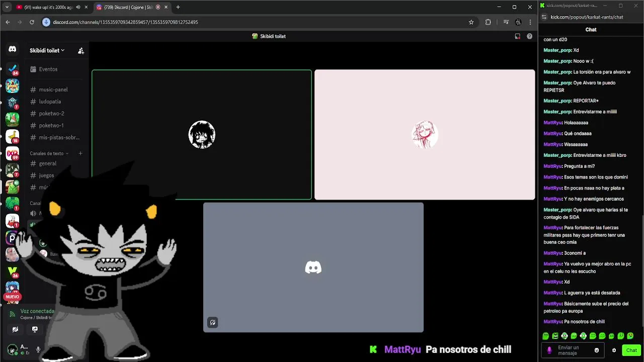Go back in the browser
The width and height of the screenshot is (644, 362).
pyautogui.click(x=8, y=22)
